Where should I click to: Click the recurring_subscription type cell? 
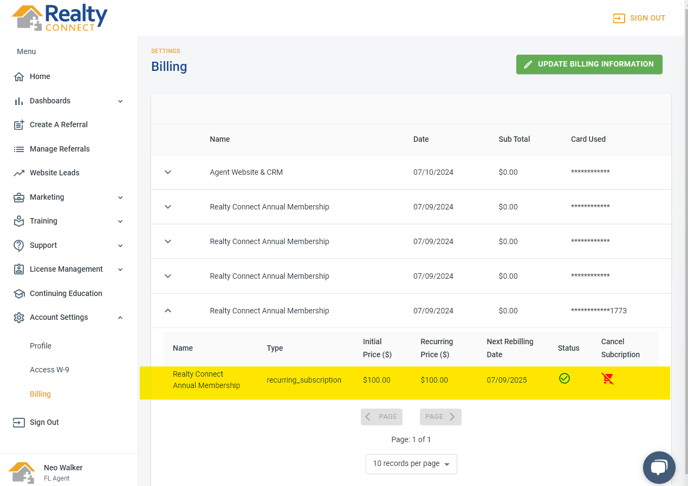304,380
